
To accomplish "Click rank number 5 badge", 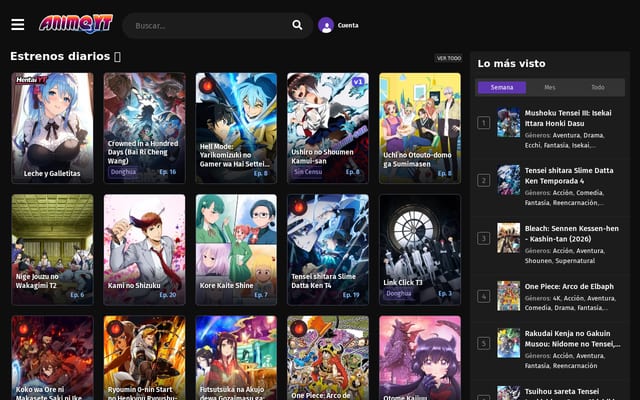I will pyautogui.click(x=484, y=343).
